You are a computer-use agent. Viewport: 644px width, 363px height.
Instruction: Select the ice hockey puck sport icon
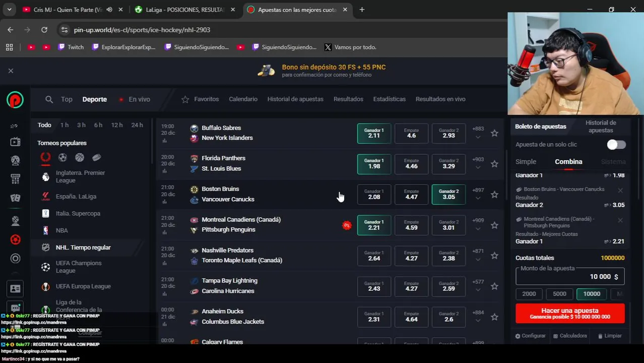[97, 158]
